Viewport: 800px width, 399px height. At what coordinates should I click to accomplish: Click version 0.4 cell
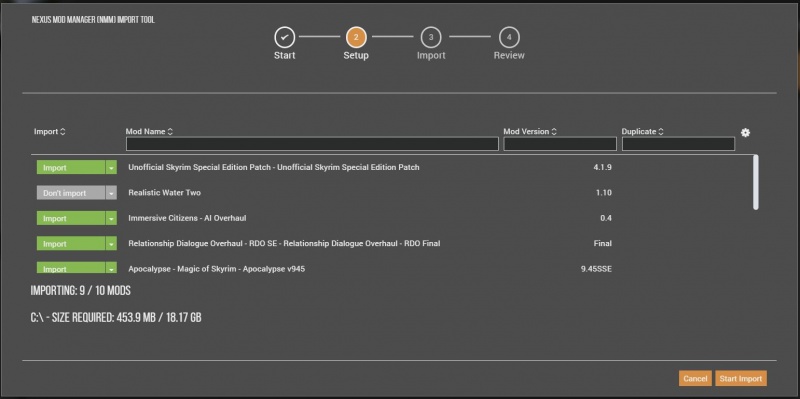click(x=606, y=218)
